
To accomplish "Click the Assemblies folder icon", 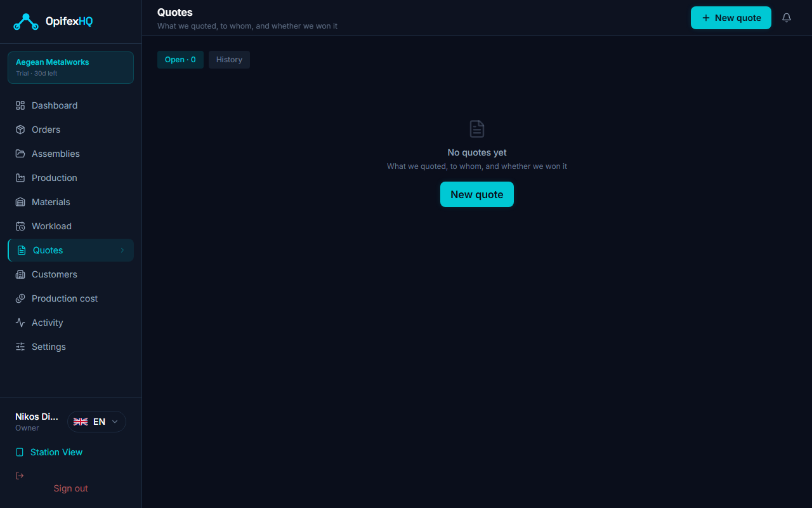I will click(20, 154).
